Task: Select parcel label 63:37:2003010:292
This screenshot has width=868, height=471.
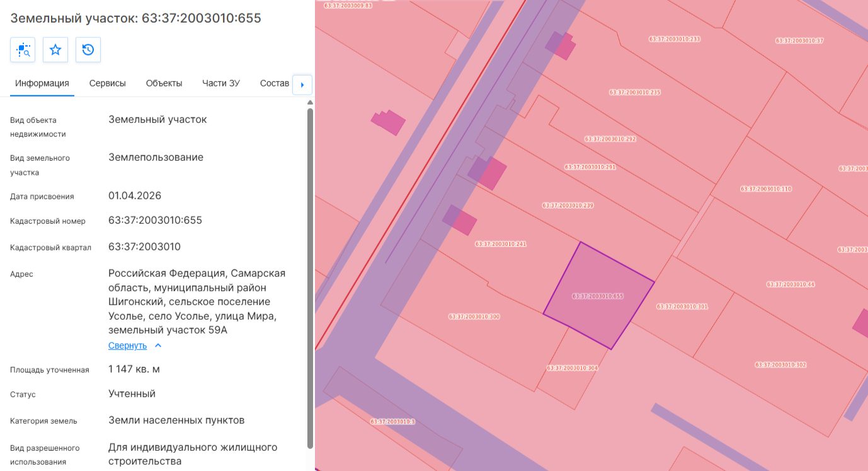Action: tap(610, 139)
